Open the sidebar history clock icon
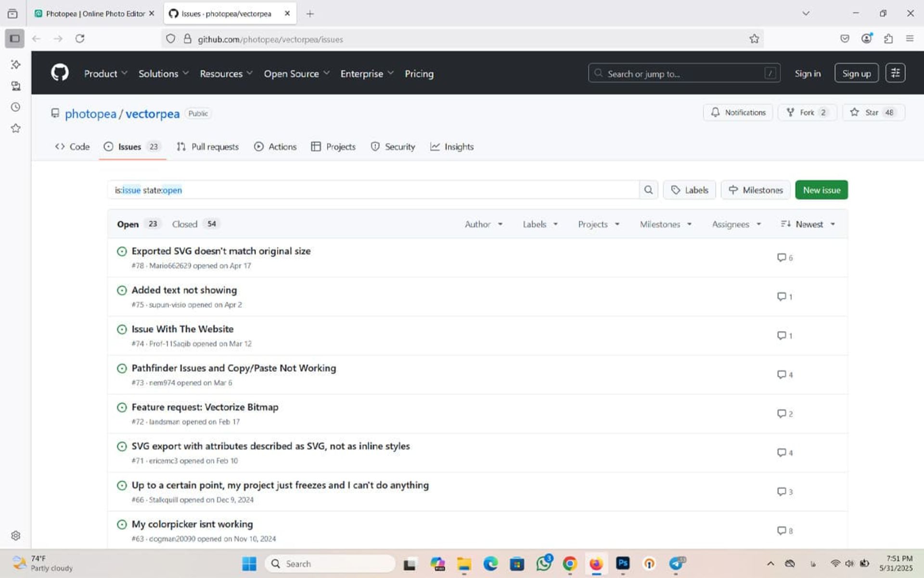 click(x=15, y=107)
